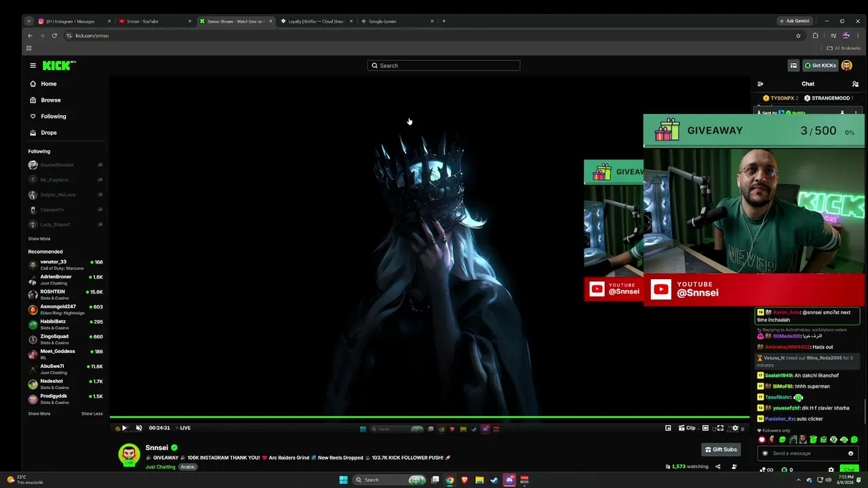Open recommended channel ROSHTEIN
This screenshot has width=868, height=488.
(x=66, y=295)
